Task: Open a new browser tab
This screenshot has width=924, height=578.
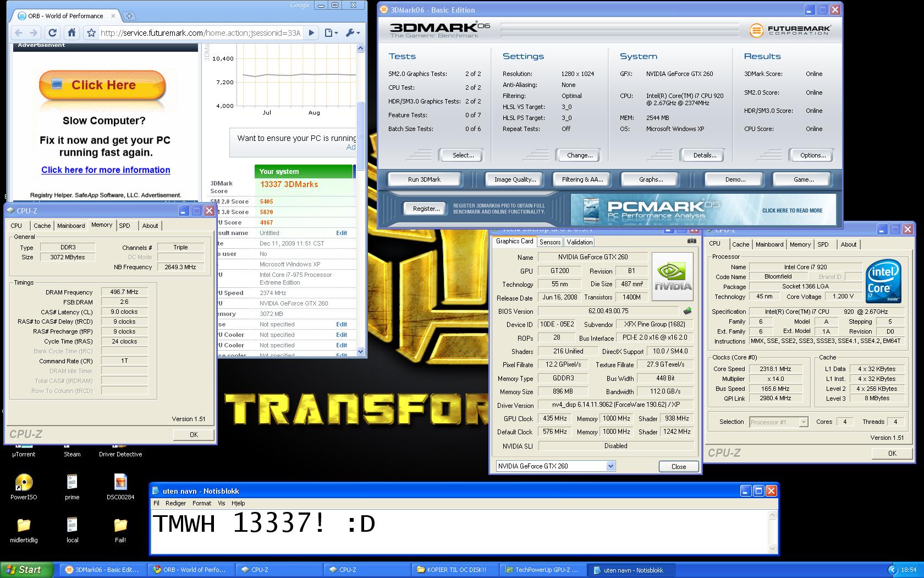Action: point(129,16)
